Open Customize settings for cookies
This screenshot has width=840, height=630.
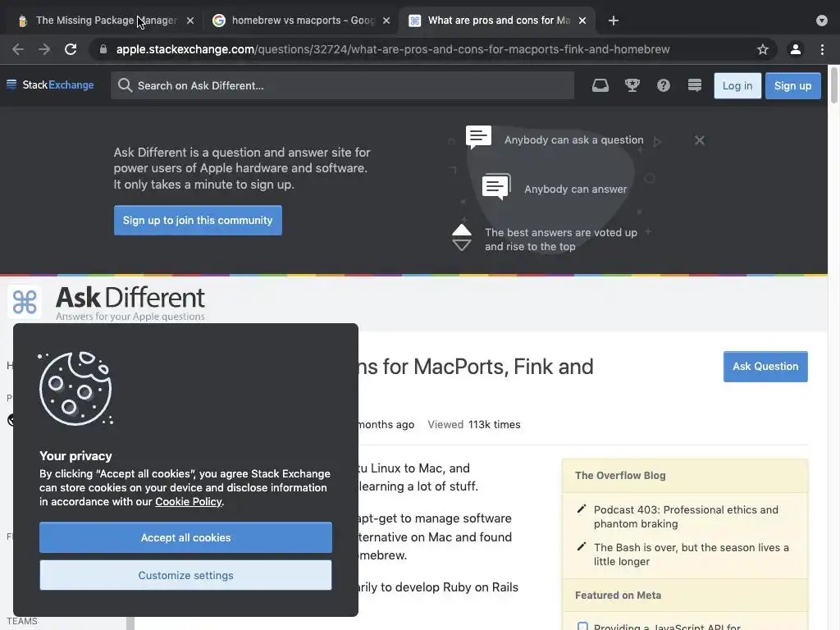point(185,575)
